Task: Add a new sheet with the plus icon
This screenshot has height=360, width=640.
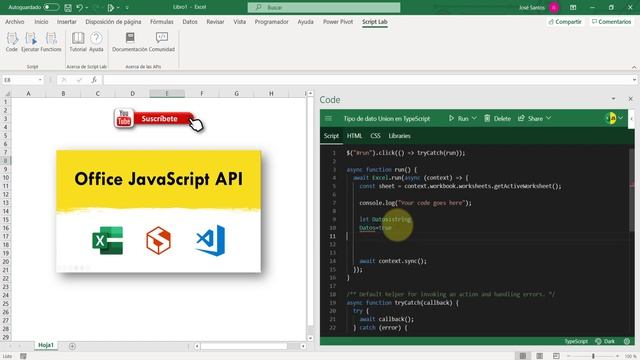Action: [x=72, y=346]
